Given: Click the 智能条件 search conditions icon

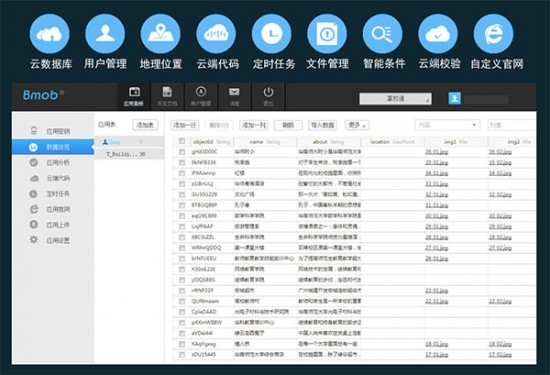Looking at the screenshot, I should (382, 34).
